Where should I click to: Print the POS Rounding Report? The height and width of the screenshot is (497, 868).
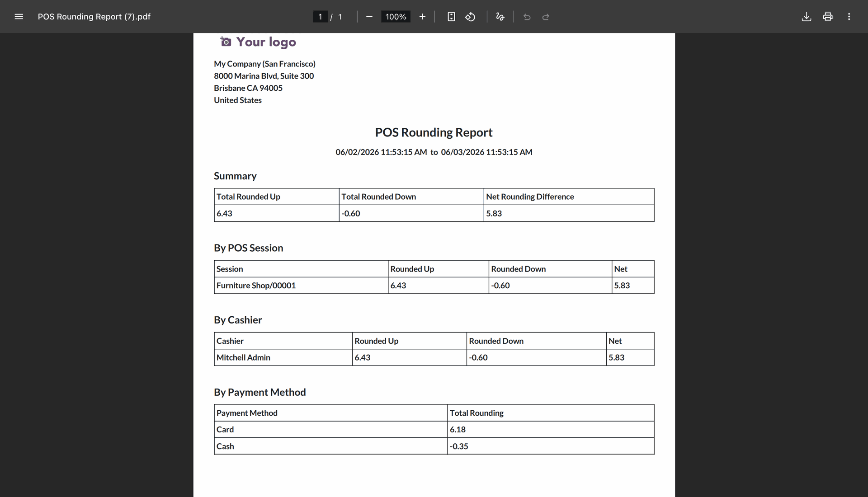828,17
